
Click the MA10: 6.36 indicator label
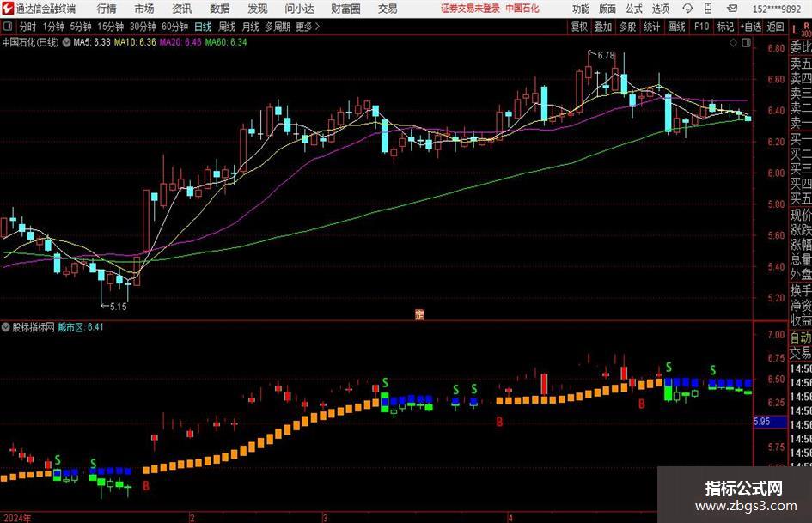tap(135, 42)
